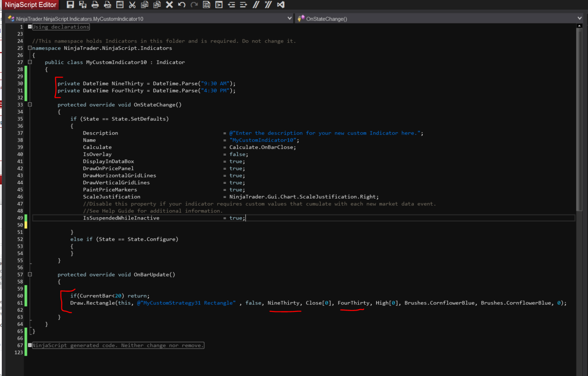Collapse the OnBarUpdate method block
588x376 pixels.
tap(30, 275)
